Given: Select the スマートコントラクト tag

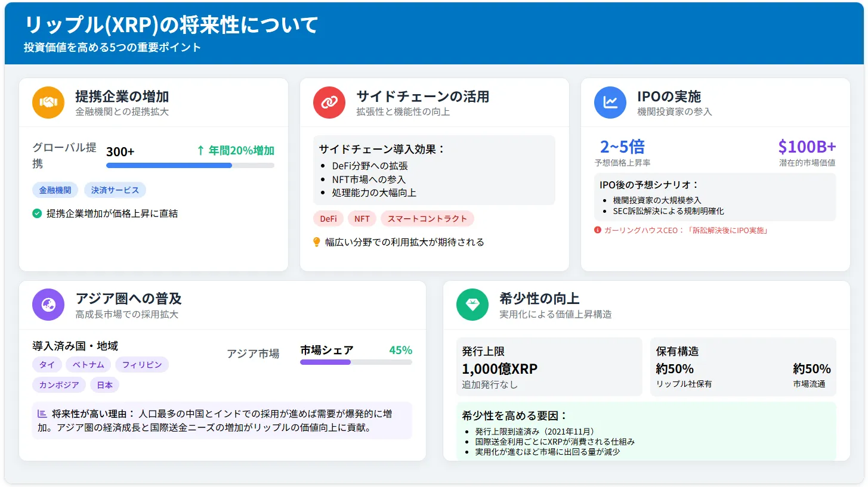Looking at the screenshot, I should (x=428, y=218).
